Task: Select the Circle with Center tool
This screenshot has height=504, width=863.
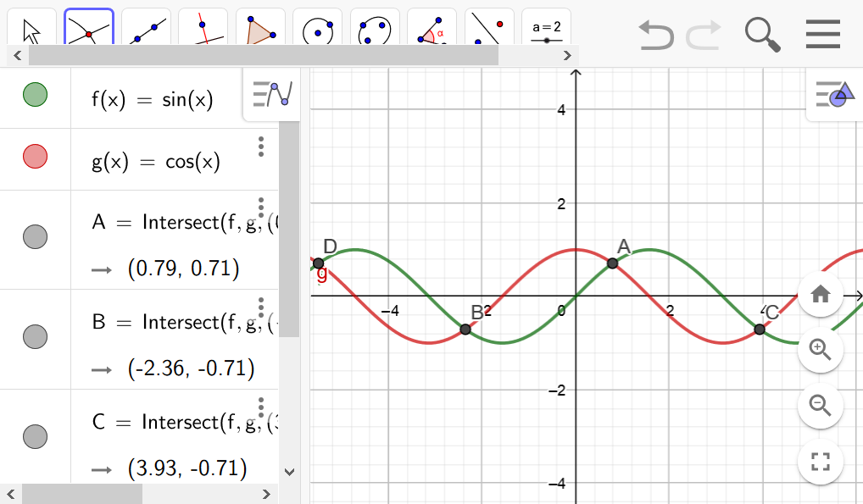Action: coord(316,28)
